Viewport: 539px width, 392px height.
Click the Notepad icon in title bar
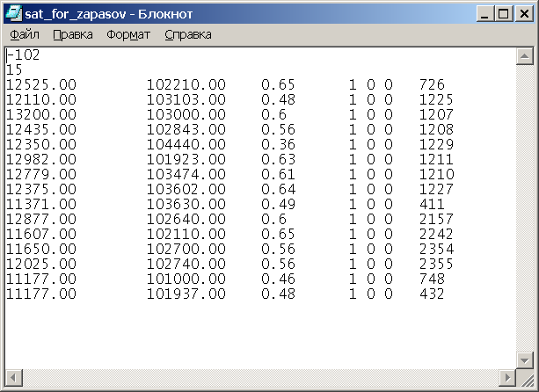pyautogui.click(x=14, y=14)
